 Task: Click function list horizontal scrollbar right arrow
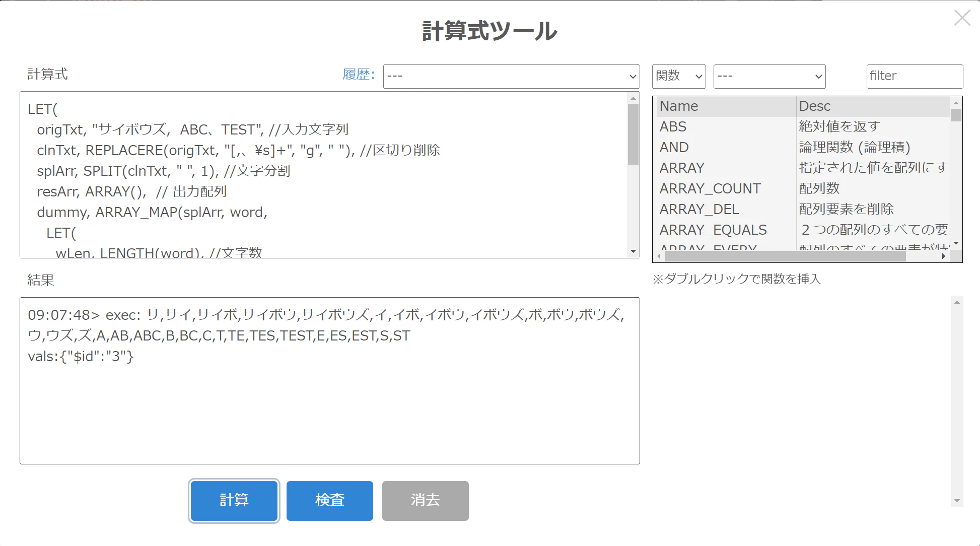pyautogui.click(x=943, y=256)
